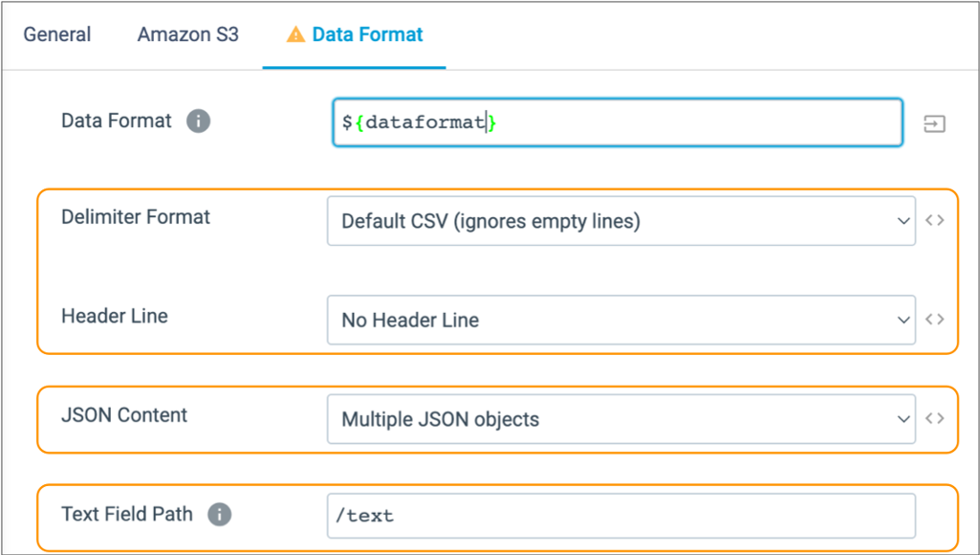Click the expression editor icon beside Header Line
This screenshot has height=555, width=980.
934,319
